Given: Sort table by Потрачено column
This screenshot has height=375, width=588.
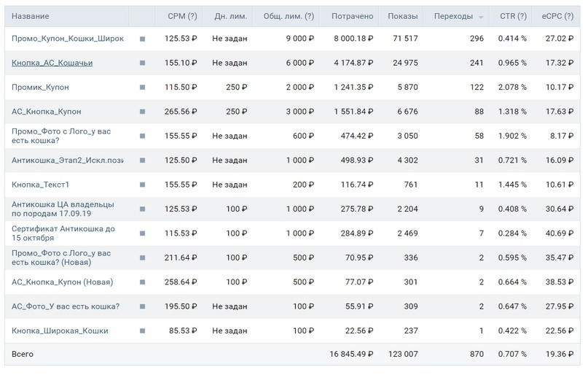Looking at the screenshot, I should point(352,16).
